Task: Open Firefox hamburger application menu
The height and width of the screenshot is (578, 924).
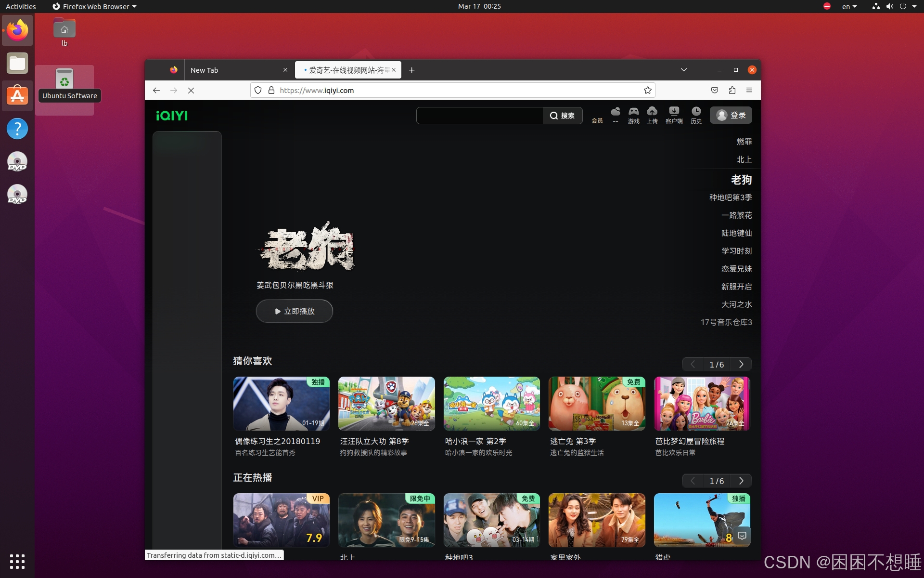Action: click(749, 90)
